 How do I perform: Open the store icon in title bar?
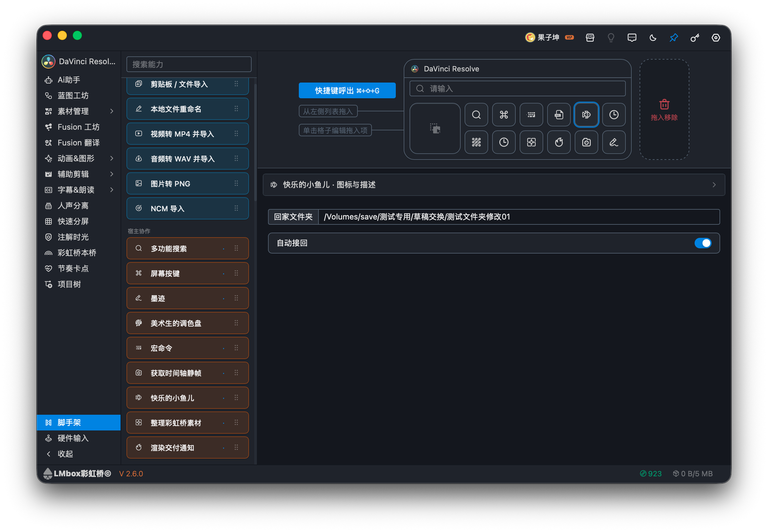[x=590, y=37]
